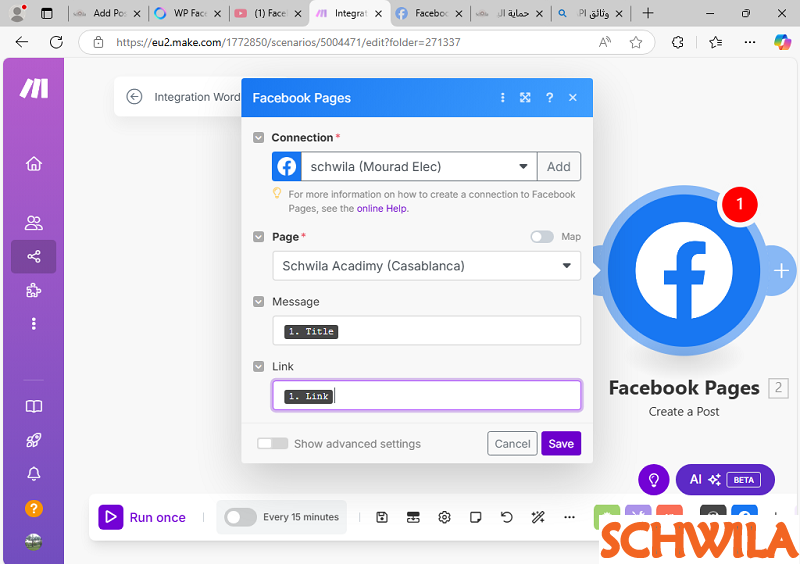Click inside the Message field
The height and width of the screenshot is (564, 800).
[x=427, y=331]
